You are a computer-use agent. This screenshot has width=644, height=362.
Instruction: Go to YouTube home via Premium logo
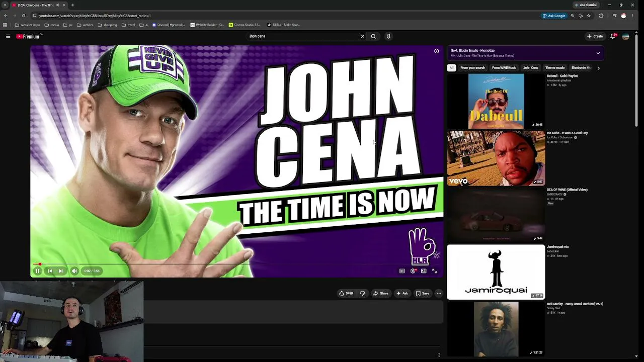28,36
